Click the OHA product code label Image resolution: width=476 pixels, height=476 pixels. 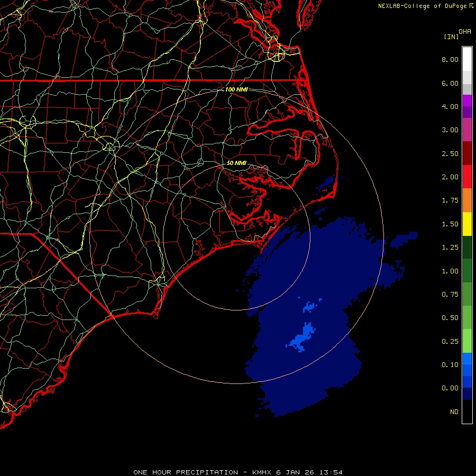pyautogui.click(x=465, y=32)
